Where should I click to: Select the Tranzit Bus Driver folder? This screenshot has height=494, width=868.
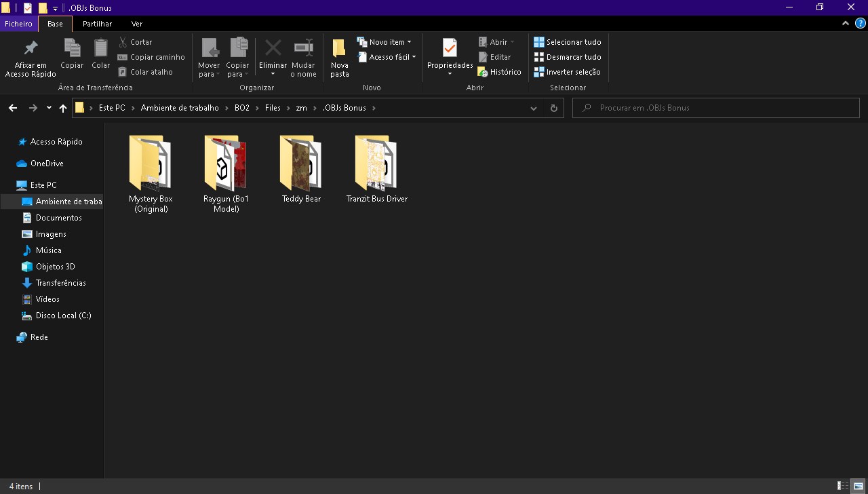[x=376, y=169]
